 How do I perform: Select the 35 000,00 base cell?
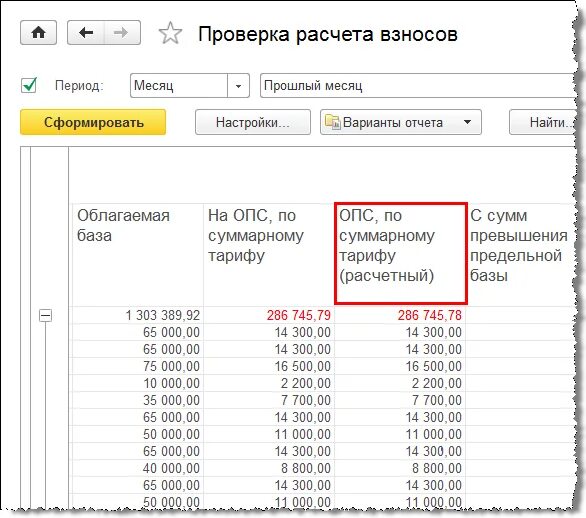point(138,400)
